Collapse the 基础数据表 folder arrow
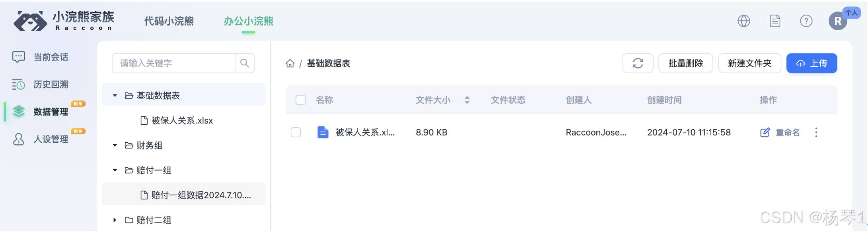This screenshot has width=868, height=232. pos(115,95)
